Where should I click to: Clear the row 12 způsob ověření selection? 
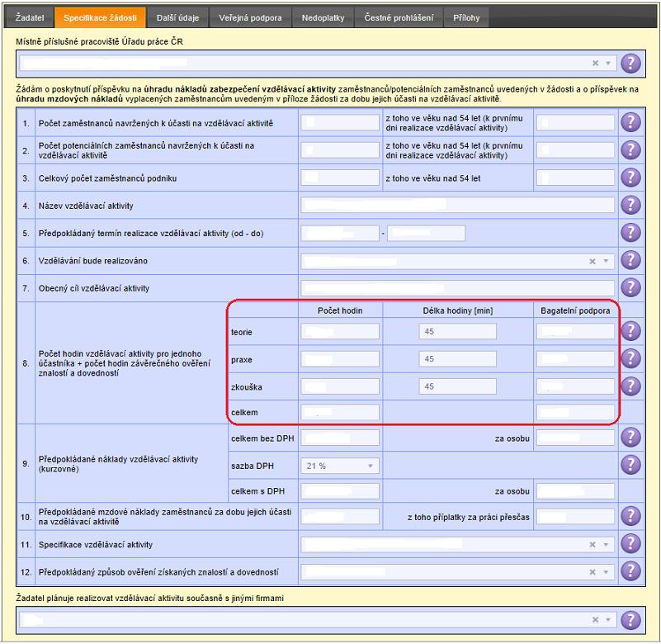point(593,572)
